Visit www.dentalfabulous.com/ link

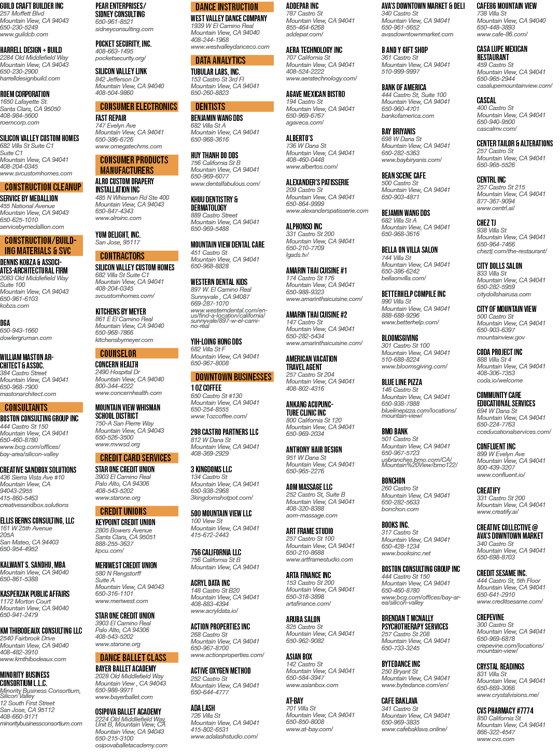(x=225, y=184)
